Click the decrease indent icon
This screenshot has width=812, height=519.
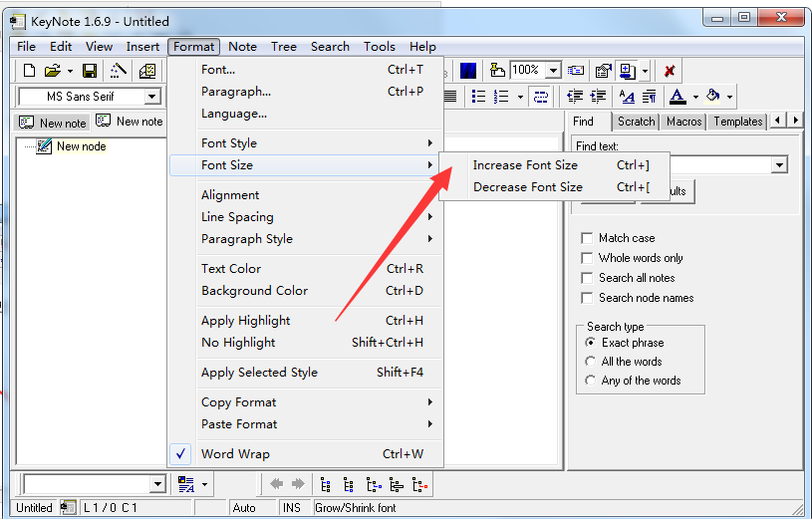[x=574, y=97]
